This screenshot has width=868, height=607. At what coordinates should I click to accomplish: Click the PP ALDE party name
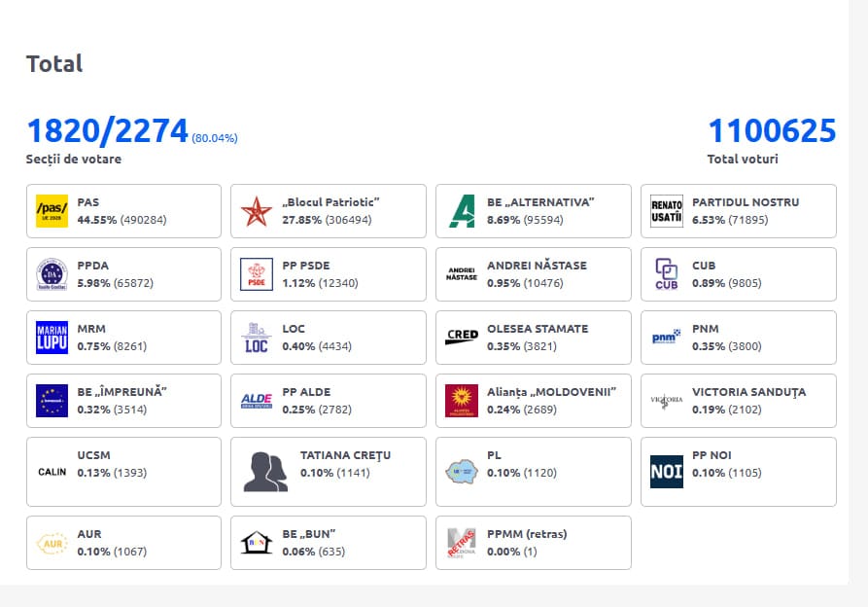coord(306,392)
